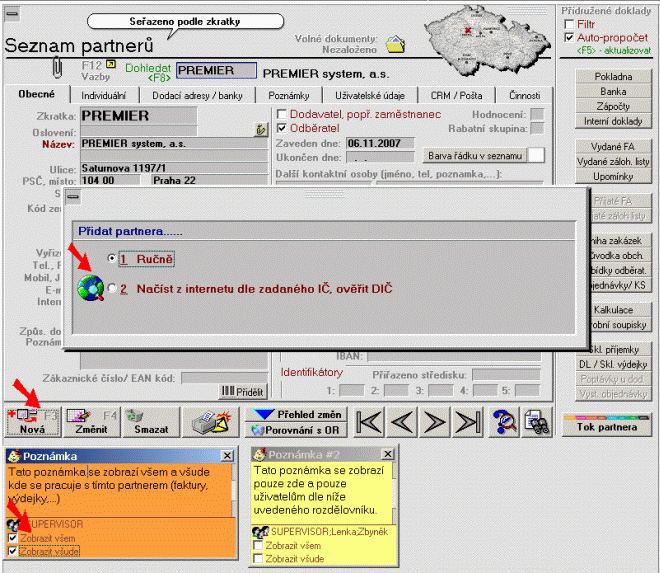This screenshot has width=660, height=573.
Task: Open the Individuální tab
Action: 104,96
